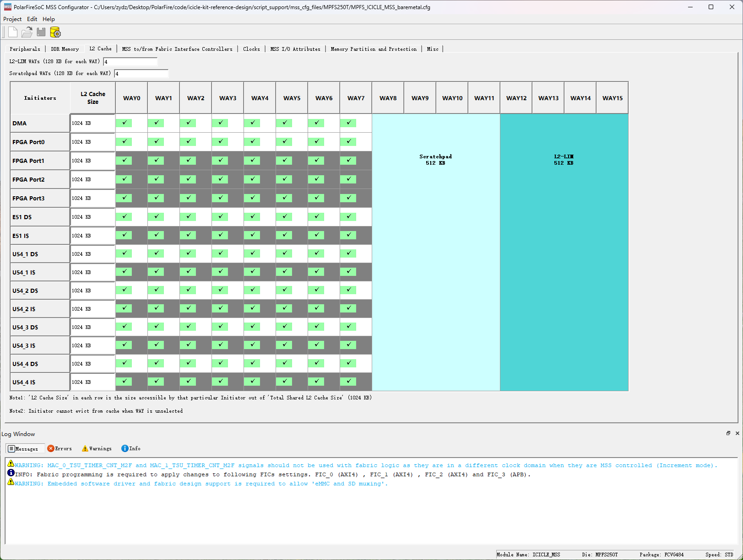
Task: Filter the log to Errors
Action: [x=60, y=449]
